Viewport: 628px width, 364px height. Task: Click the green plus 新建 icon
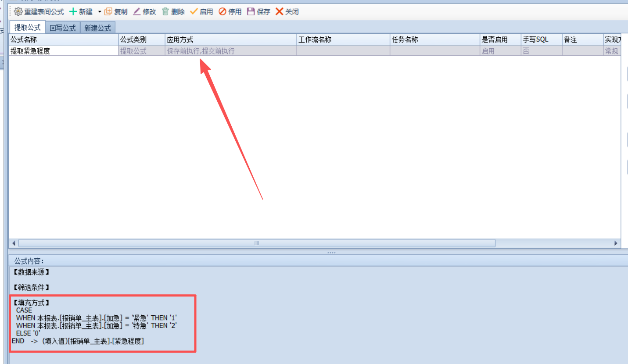pos(73,12)
